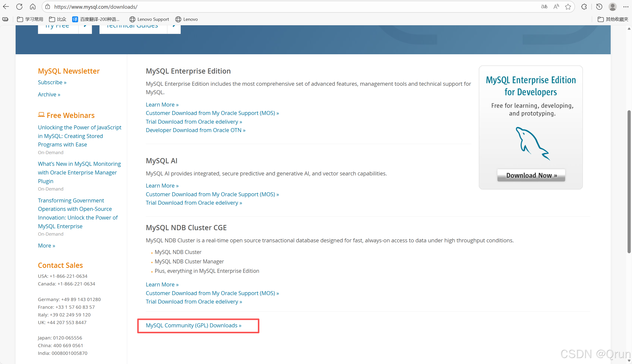Click the Technical Guides button
The width and height of the screenshot is (632, 364).
tap(133, 29)
